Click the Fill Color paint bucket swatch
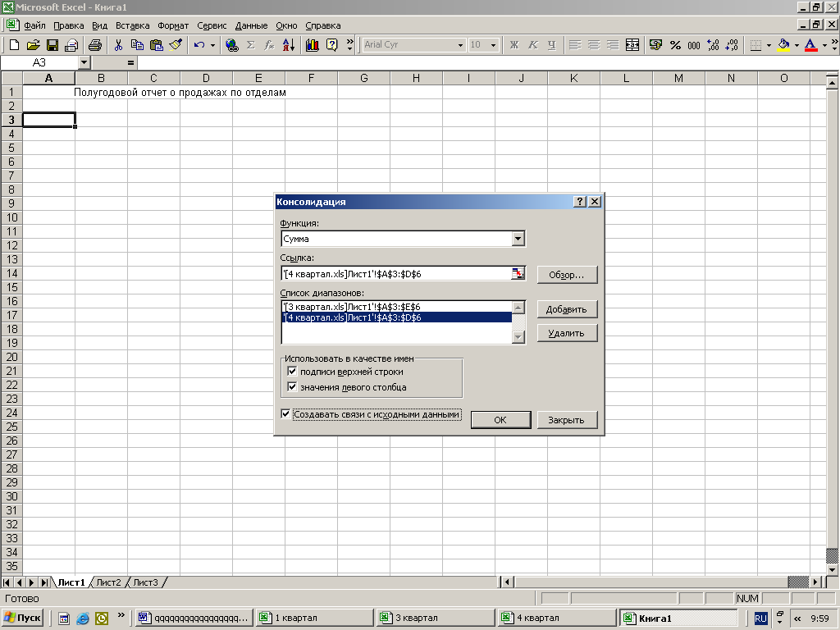Screen dimensions: 840x630 coord(783,45)
